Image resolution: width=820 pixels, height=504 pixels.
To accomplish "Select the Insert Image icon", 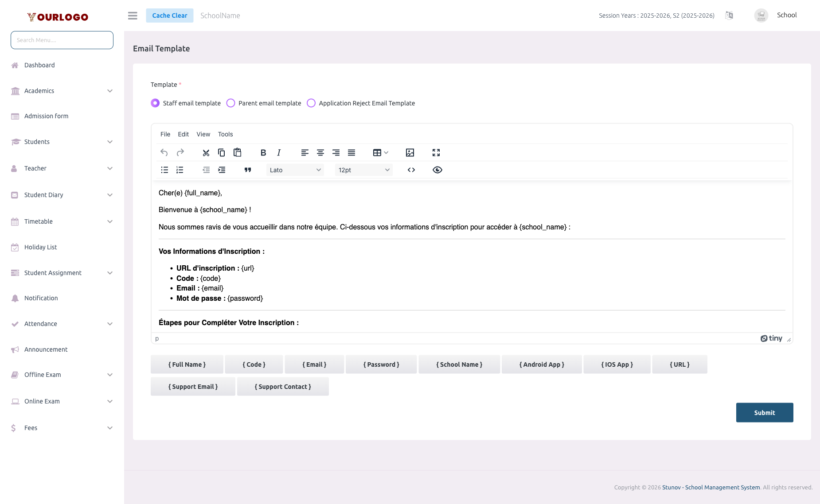I will point(410,152).
